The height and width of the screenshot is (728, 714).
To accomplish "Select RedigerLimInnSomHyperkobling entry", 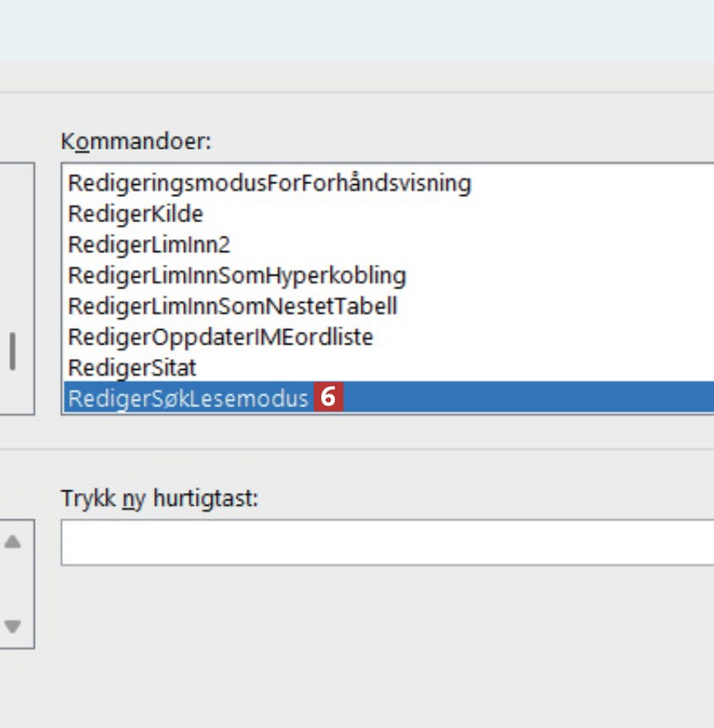I will (x=237, y=275).
